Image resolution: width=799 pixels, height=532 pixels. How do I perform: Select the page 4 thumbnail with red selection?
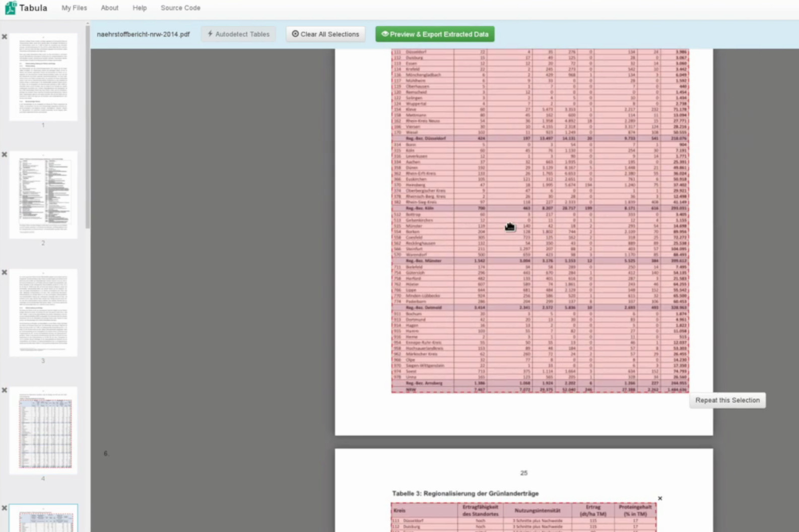click(43, 430)
